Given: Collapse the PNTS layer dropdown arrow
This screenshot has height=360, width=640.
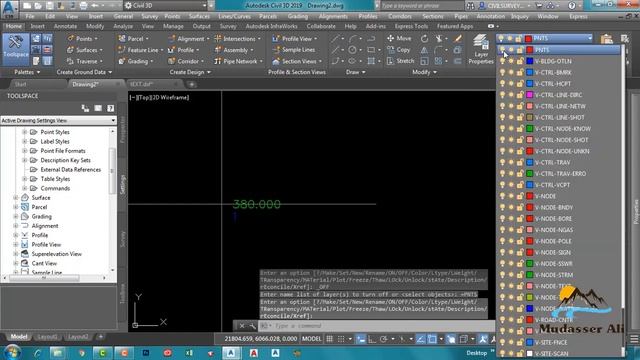Looking at the screenshot, I should [590, 38].
